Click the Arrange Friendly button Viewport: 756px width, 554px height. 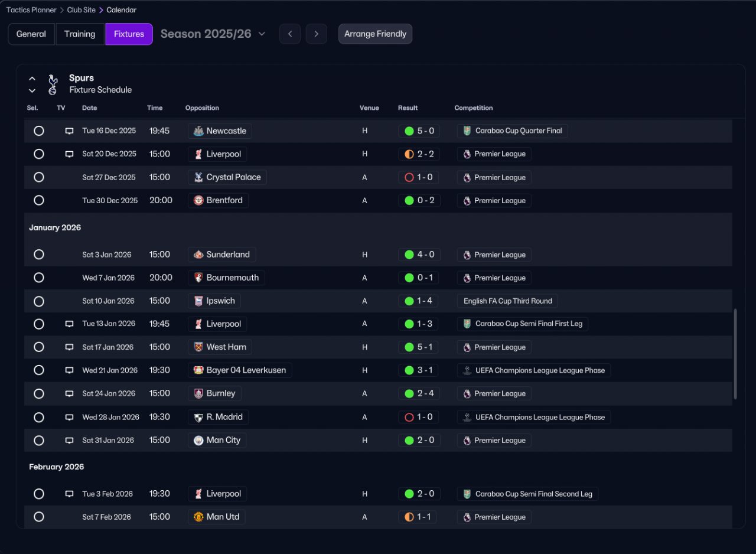(x=375, y=34)
